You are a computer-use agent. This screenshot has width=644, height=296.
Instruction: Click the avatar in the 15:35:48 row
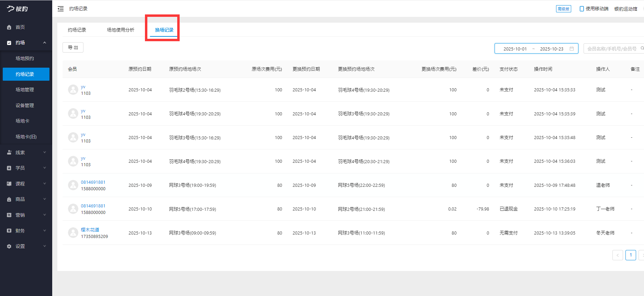click(73, 137)
